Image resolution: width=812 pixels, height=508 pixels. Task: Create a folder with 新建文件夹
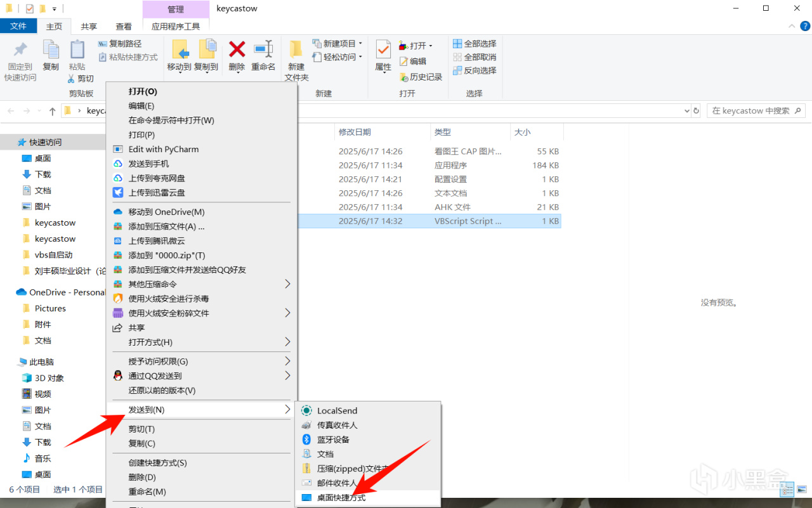(x=296, y=61)
